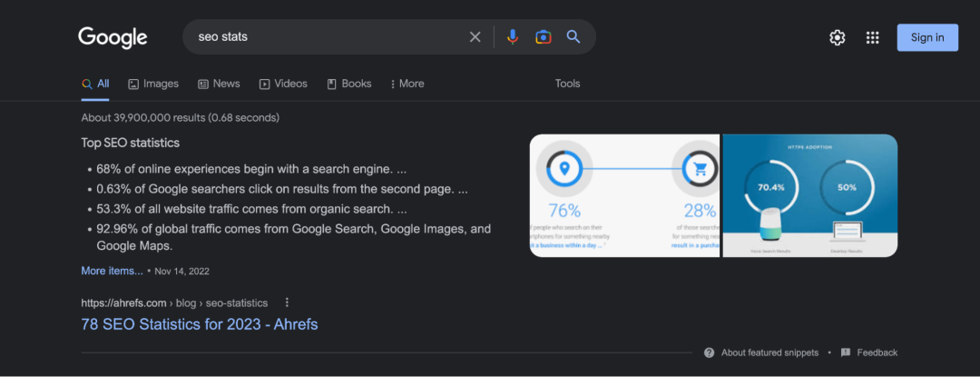
Task: Click the magnifying glass search button
Action: [573, 37]
